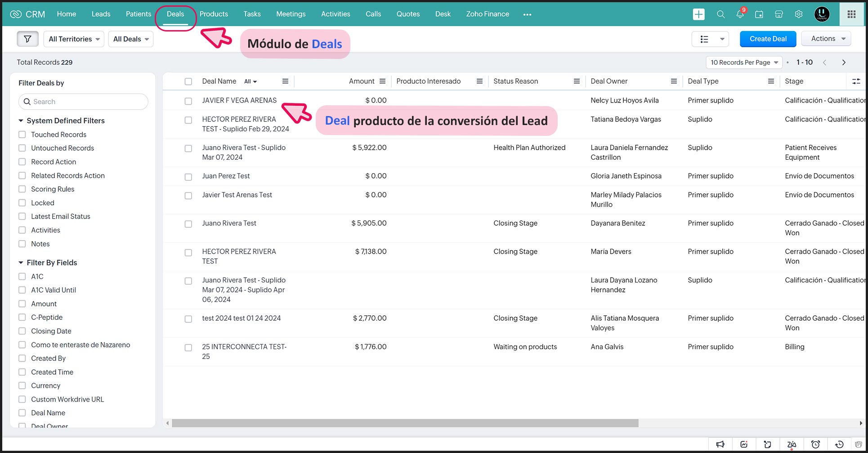Switch to the Patients module tab

tap(138, 14)
